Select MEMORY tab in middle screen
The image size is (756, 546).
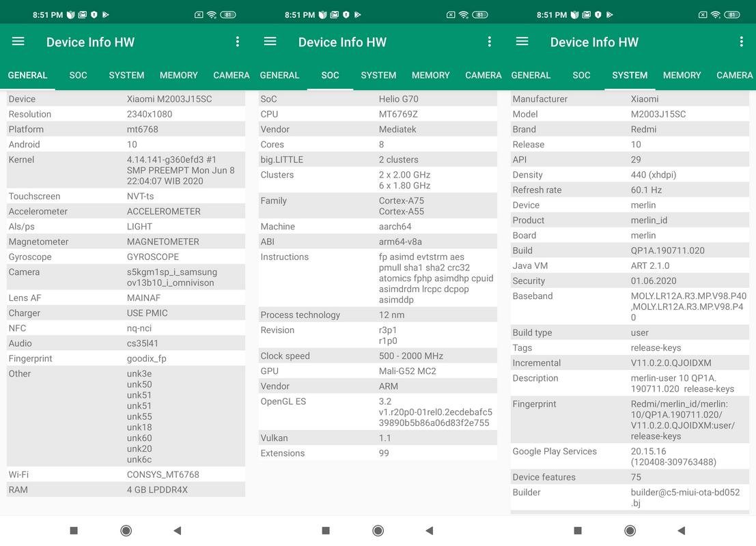pyautogui.click(x=430, y=75)
